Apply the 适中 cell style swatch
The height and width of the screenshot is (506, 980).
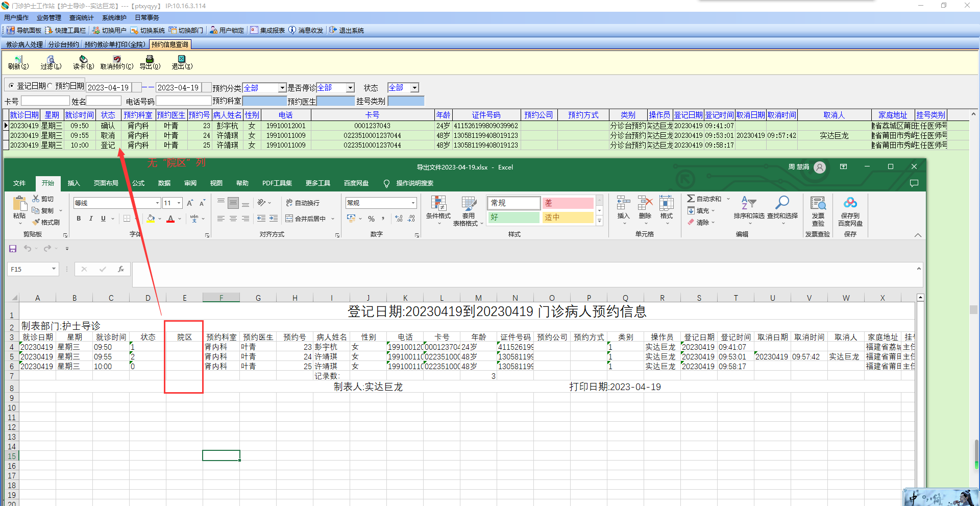tap(568, 217)
